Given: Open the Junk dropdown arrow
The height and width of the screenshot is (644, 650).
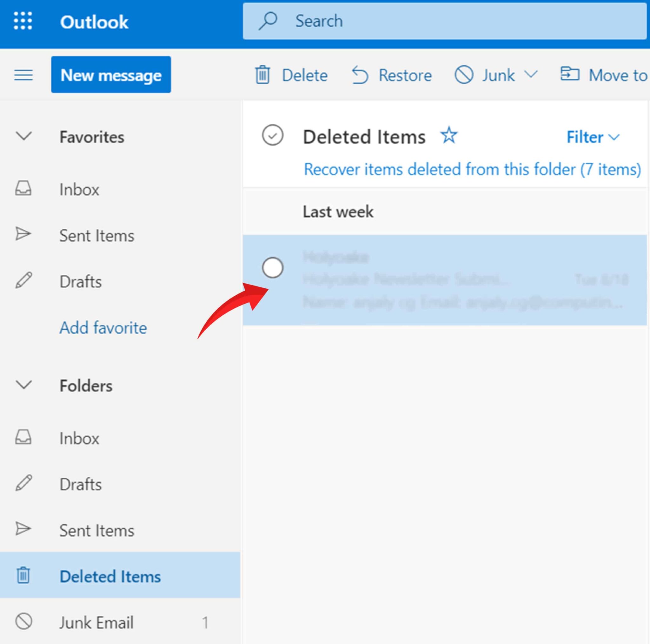Looking at the screenshot, I should click(x=531, y=74).
